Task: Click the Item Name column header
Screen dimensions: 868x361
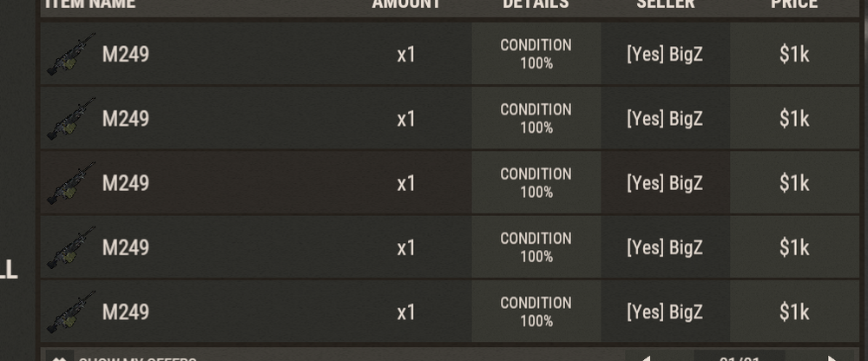Action: (x=90, y=3)
